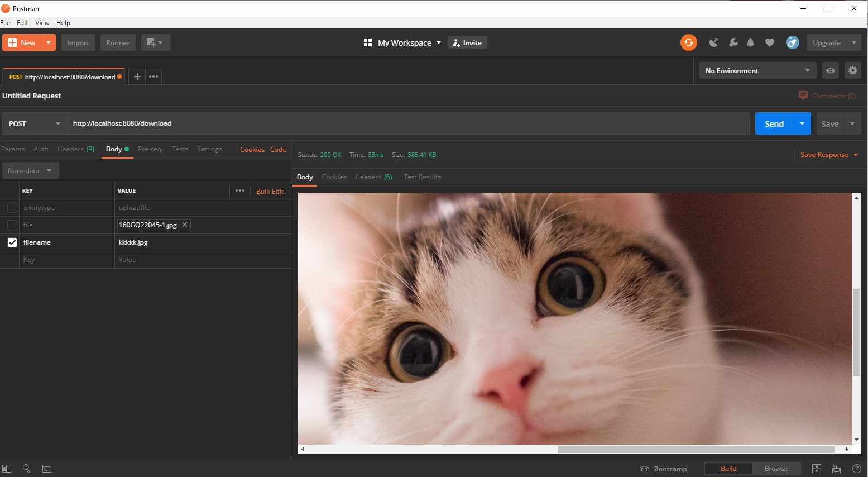Viewport: 868px width, 477px height.
Task: Switch to Browse mode
Action: click(x=776, y=469)
